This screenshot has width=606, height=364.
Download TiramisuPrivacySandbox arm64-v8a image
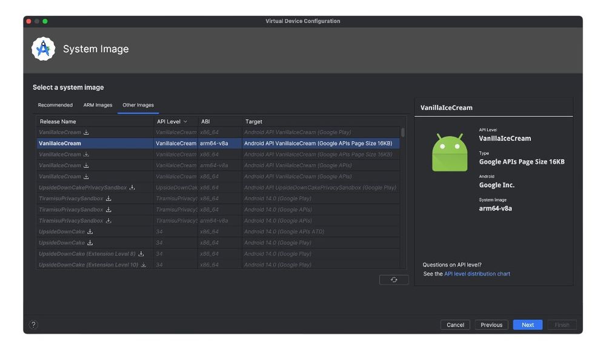coord(108,220)
